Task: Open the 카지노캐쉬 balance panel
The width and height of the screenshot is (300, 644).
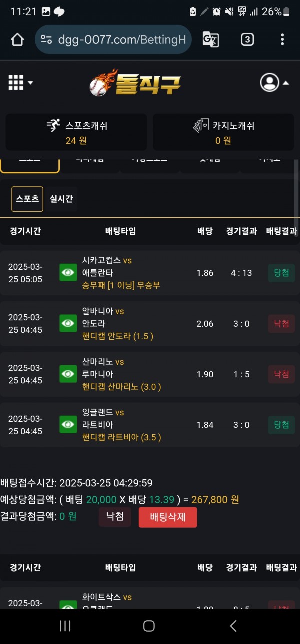Action: tap(223, 132)
